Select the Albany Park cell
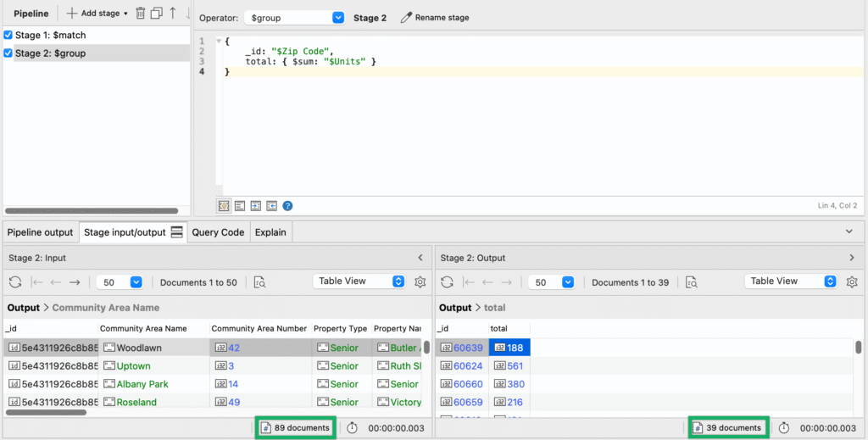 coord(154,384)
